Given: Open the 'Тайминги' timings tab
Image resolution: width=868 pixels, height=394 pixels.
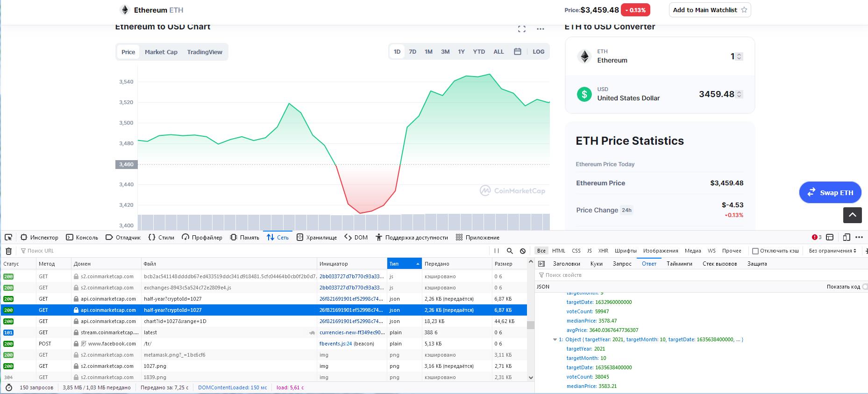Looking at the screenshot, I should pos(679,264).
